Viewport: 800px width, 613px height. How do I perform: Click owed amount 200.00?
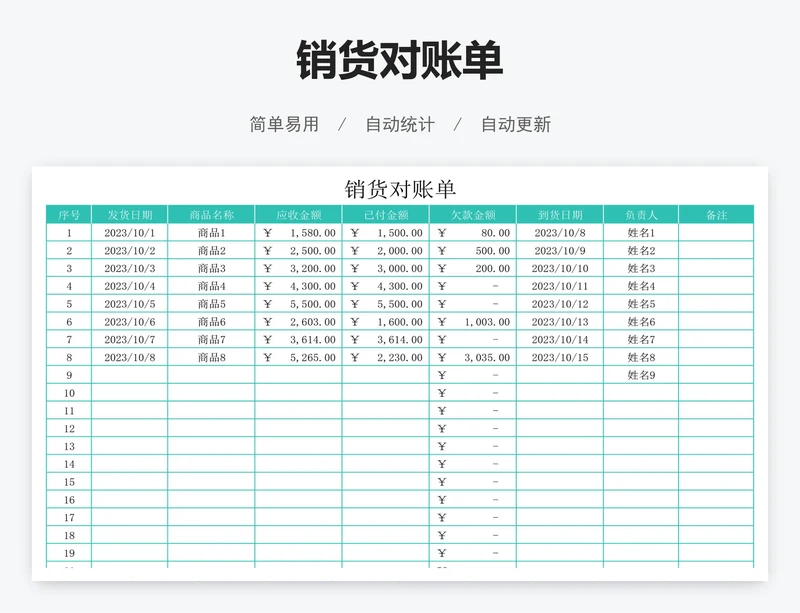click(x=473, y=268)
